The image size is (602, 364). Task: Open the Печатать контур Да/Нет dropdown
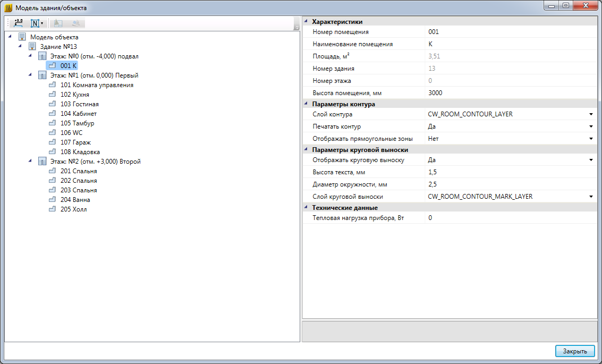591,126
